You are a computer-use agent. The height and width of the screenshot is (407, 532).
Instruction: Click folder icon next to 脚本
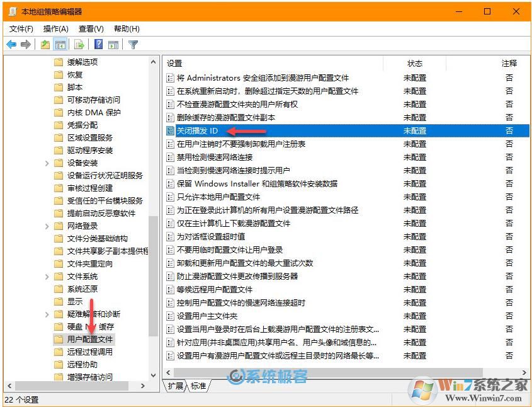point(59,87)
